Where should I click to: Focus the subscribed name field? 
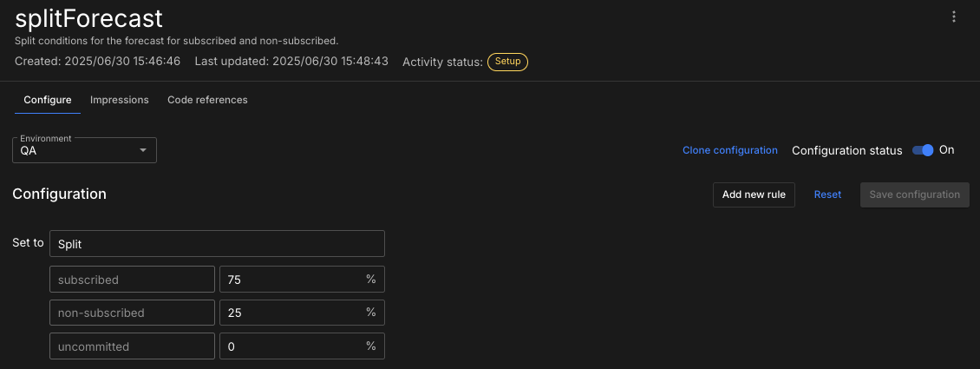(132, 280)
